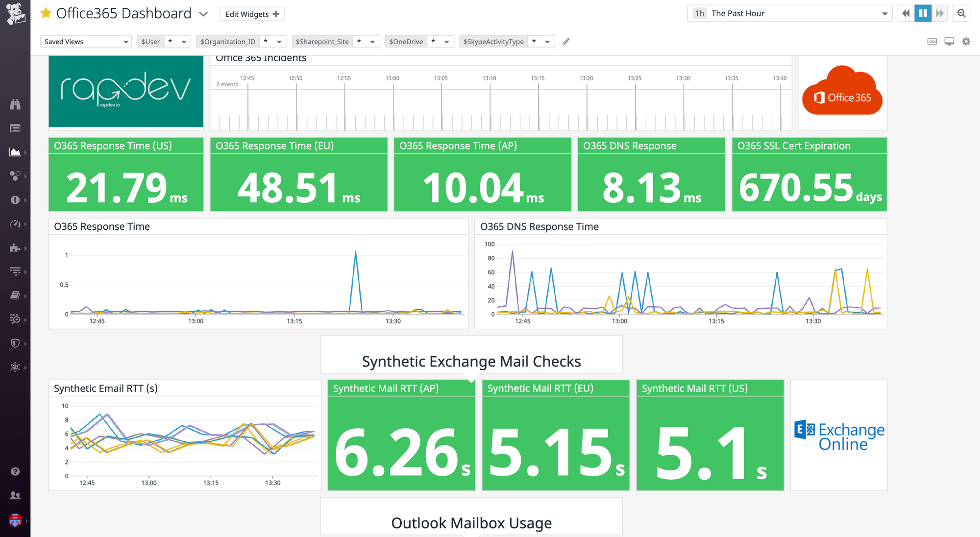Open the binoculars Watchdog sidebar icon
Image resolution: width=980 pixels, height=537 pixels.
15,104
